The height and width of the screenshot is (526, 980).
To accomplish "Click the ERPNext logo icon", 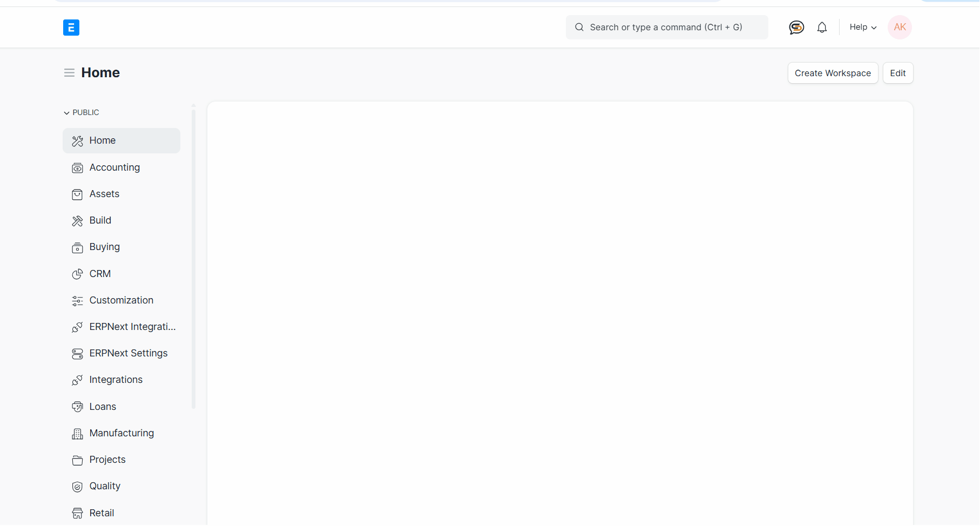I will [71, 28].
